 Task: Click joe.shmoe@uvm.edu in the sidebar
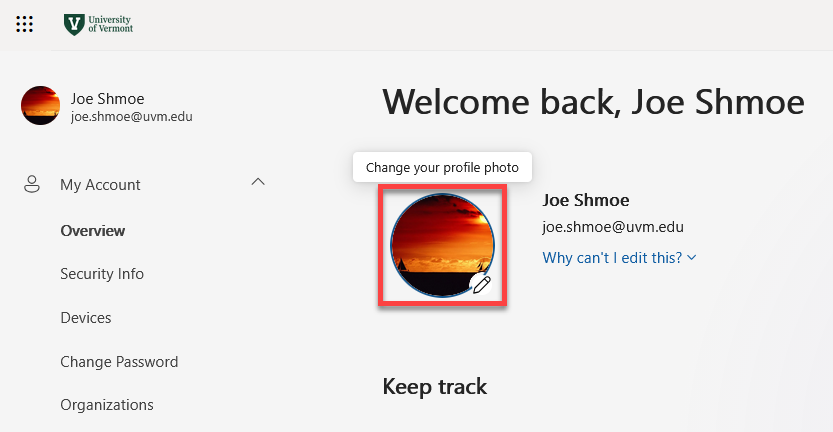coord(131,116)
